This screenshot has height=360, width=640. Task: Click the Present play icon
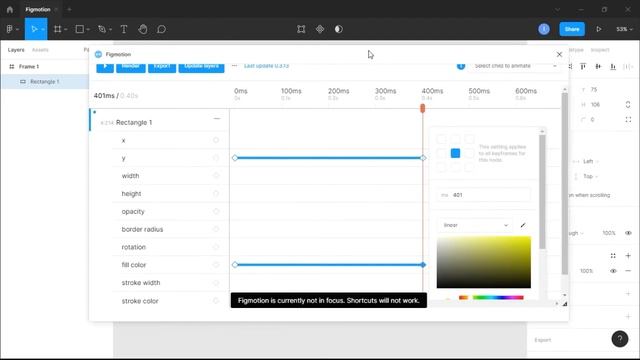point(598,29)
